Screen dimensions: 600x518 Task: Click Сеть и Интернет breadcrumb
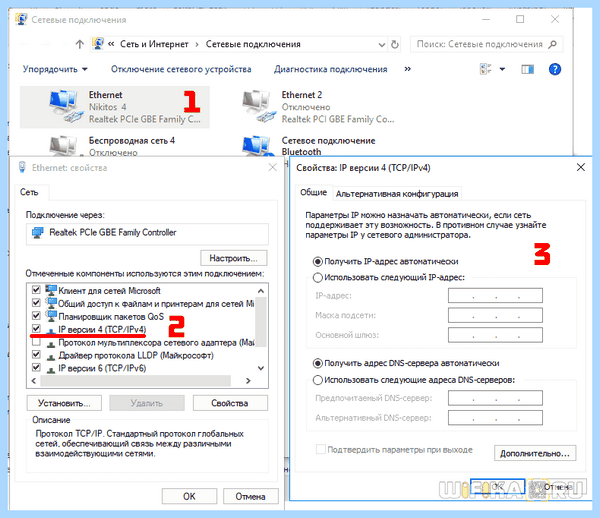coord(154,44)
